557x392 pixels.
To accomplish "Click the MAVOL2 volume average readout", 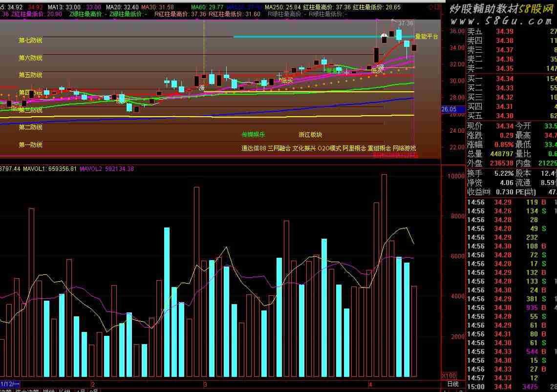I will [x=107, y=168].
